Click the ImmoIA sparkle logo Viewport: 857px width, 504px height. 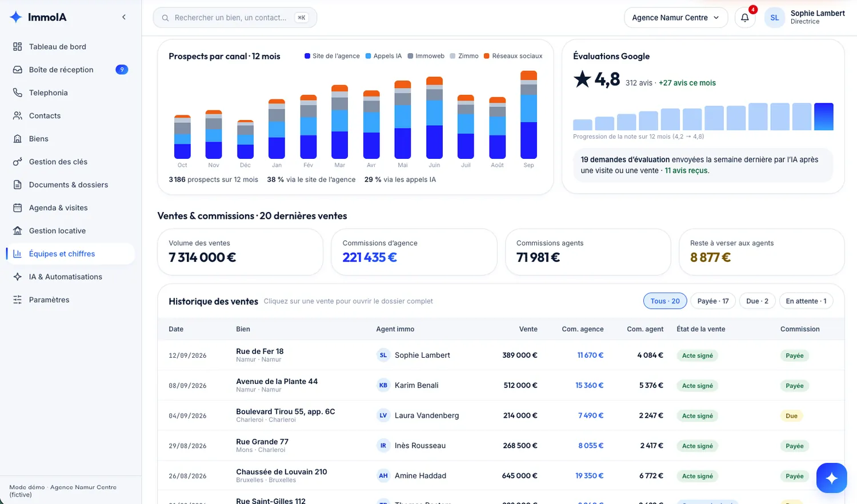(16, 17)
